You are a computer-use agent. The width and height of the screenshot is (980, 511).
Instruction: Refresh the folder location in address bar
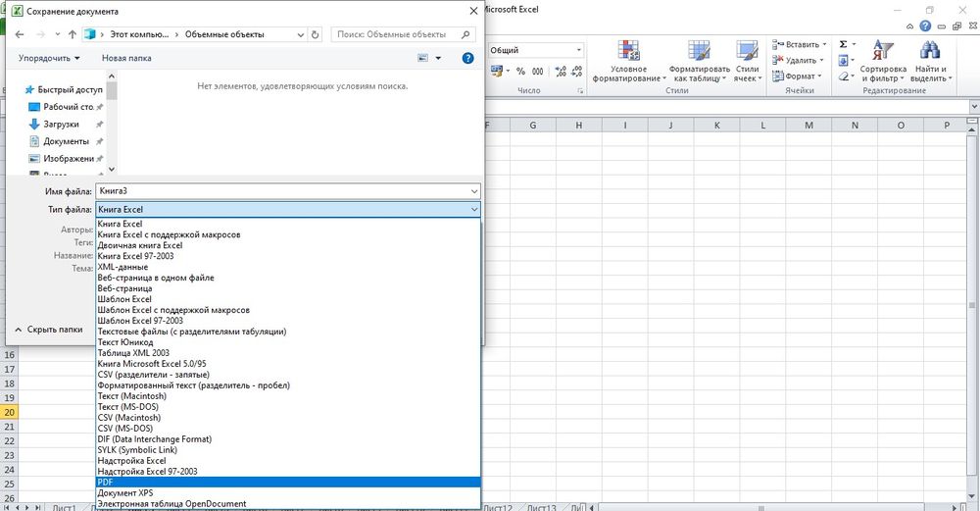tap(315, 33)
